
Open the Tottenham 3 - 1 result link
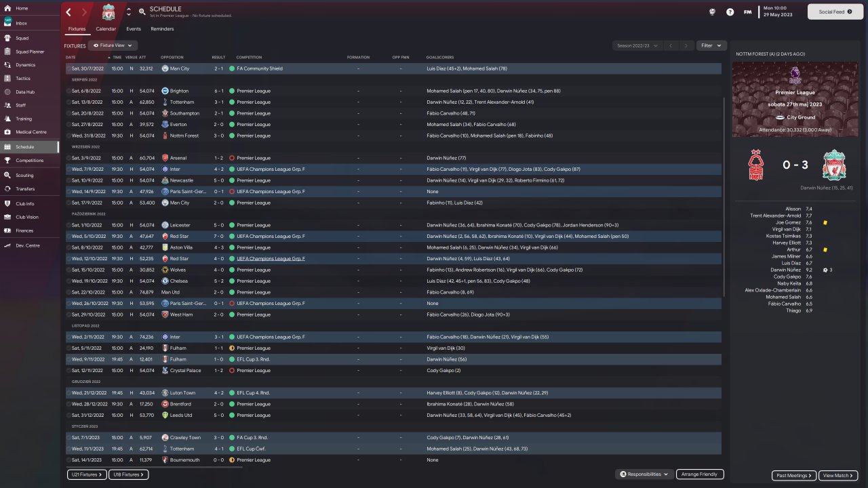point(218,102)
